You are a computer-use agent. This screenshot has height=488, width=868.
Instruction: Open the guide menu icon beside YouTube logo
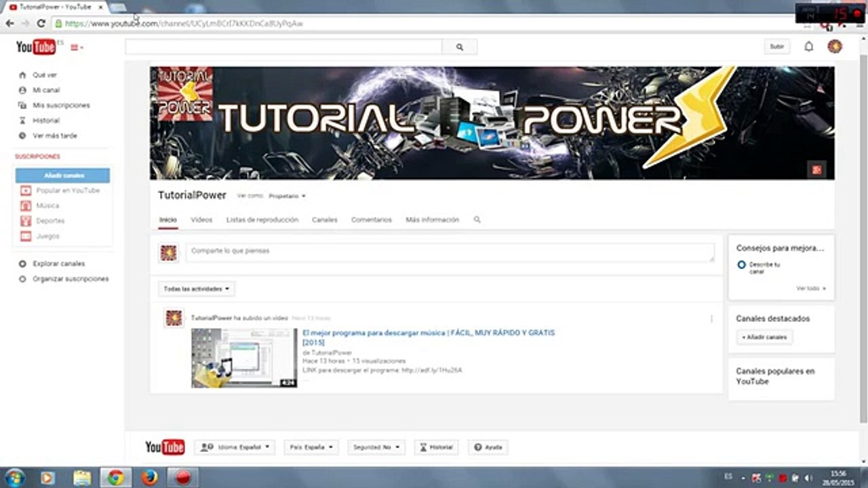[77, 47]
